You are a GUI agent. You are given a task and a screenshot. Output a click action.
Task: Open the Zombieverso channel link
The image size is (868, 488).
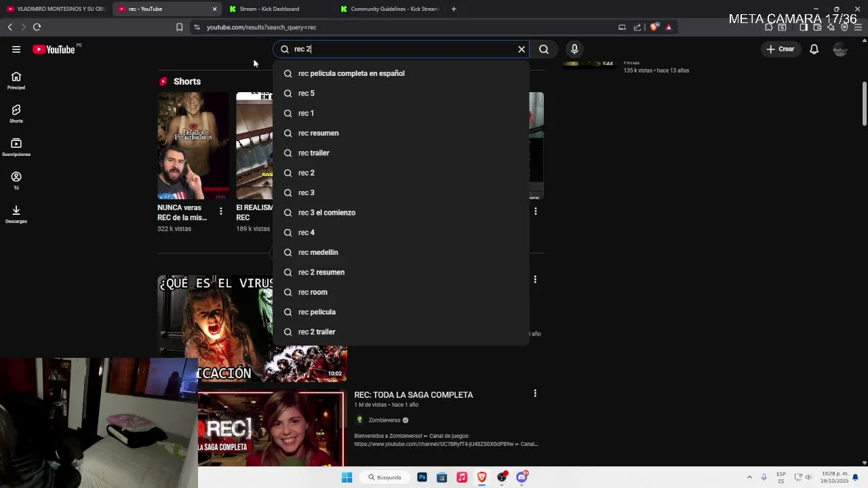coord(384,420)
